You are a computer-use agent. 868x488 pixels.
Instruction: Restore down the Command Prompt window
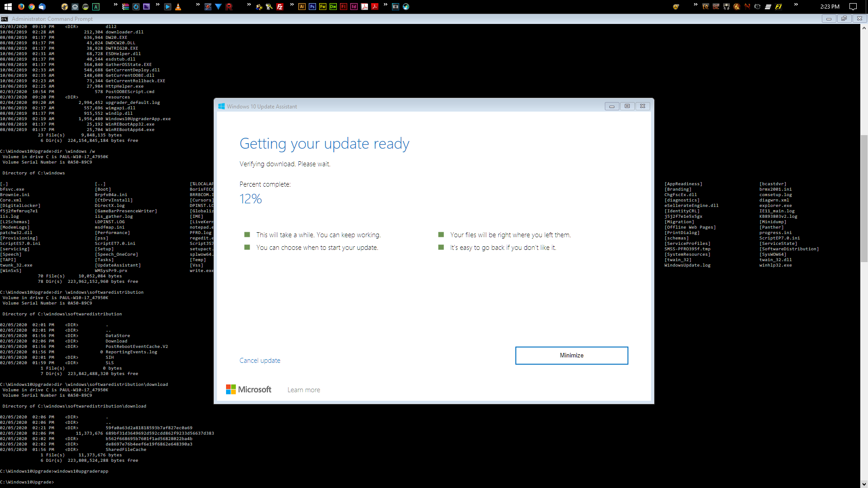[x=844, y=19]
